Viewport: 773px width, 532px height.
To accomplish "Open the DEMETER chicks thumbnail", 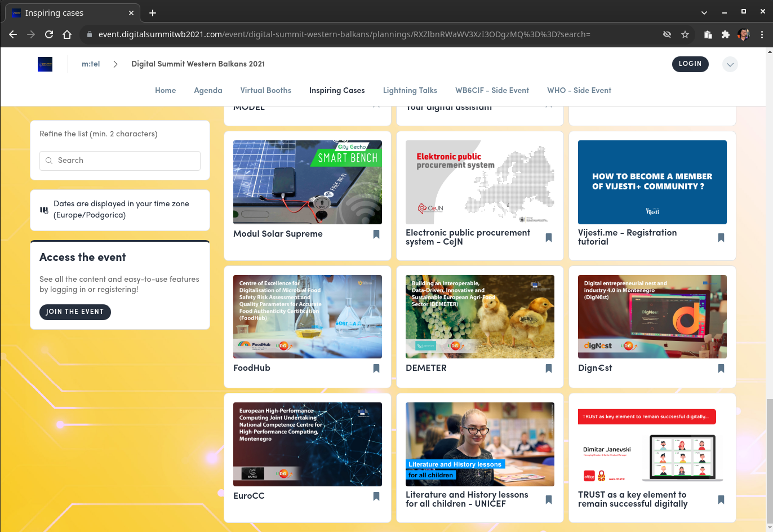I will [480, 317].
